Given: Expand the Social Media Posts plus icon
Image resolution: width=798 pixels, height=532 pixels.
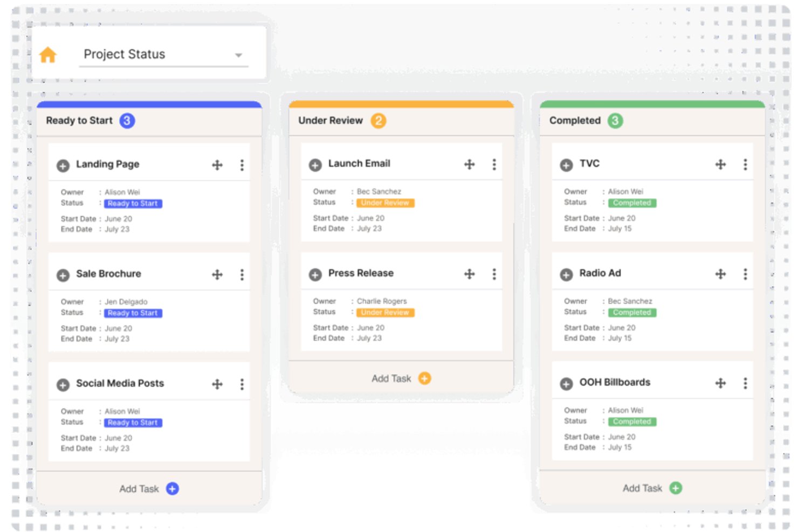Looking at the screenshot, I should [63, 385].
